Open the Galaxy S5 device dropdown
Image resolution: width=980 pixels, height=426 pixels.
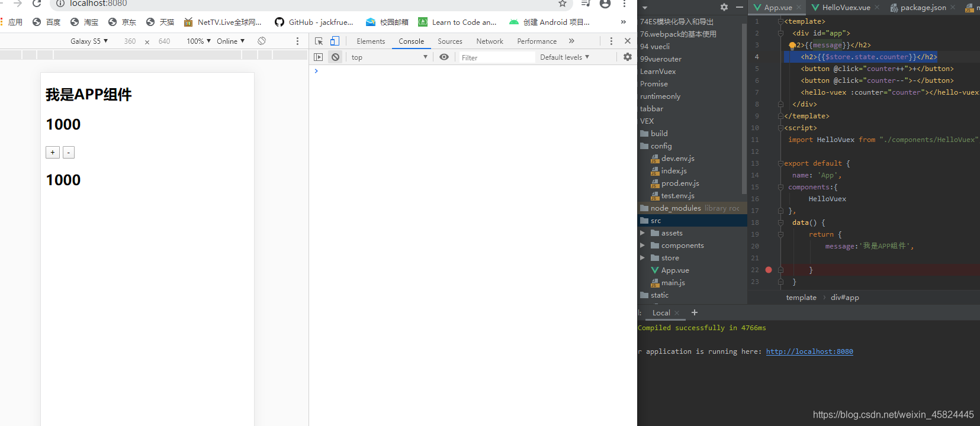89,41
